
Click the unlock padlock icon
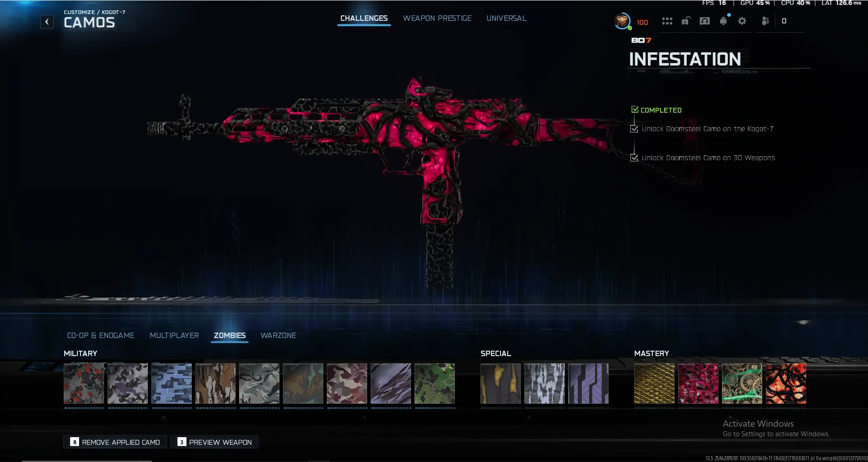point(686,21)
